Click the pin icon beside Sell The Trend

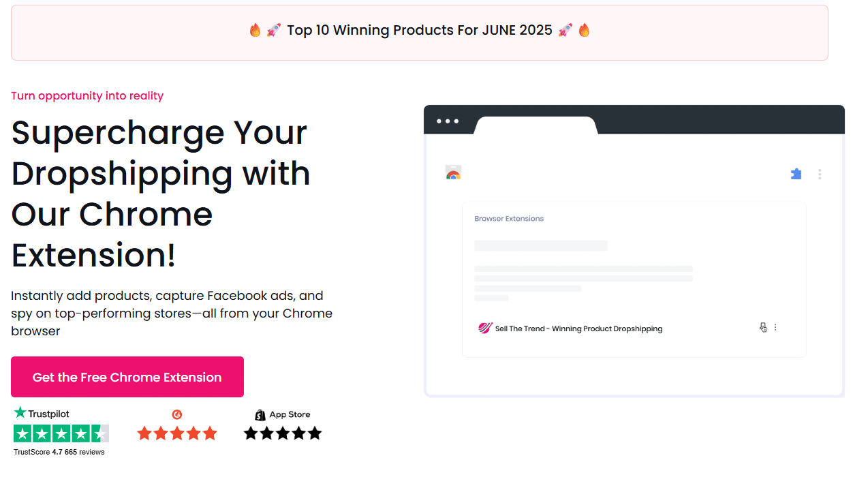click(x=763, y=328)
